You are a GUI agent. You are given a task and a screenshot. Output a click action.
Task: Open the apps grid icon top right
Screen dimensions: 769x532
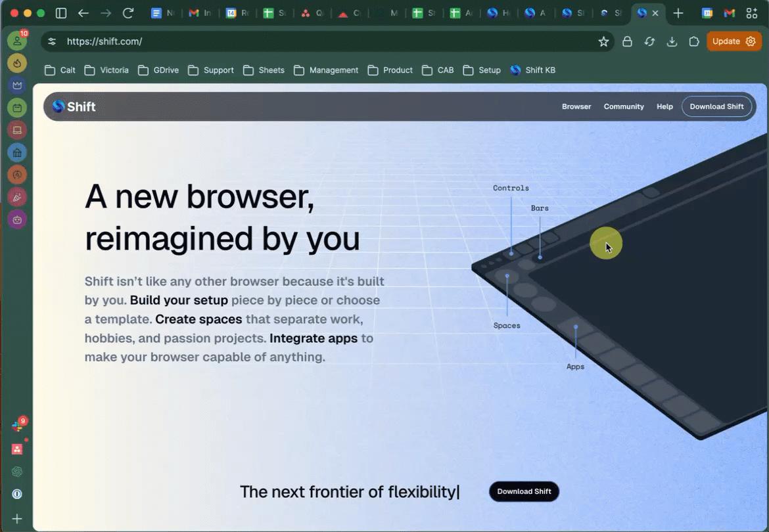coord(752,13)
